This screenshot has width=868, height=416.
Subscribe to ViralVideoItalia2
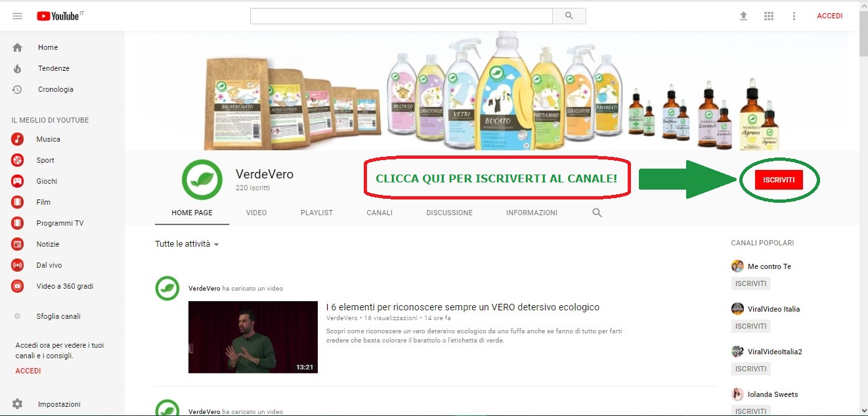[x=750, y=369]
